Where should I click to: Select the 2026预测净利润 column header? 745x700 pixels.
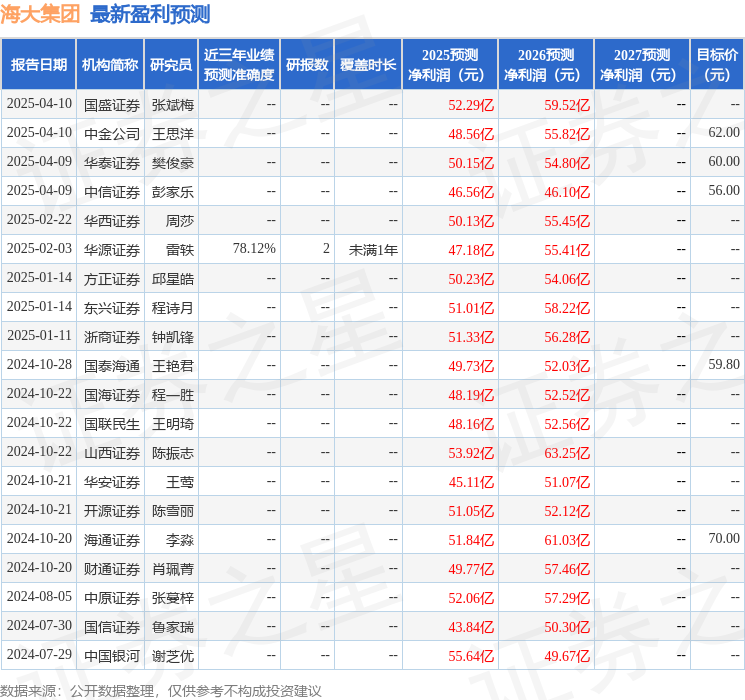(x=545, y=65)
